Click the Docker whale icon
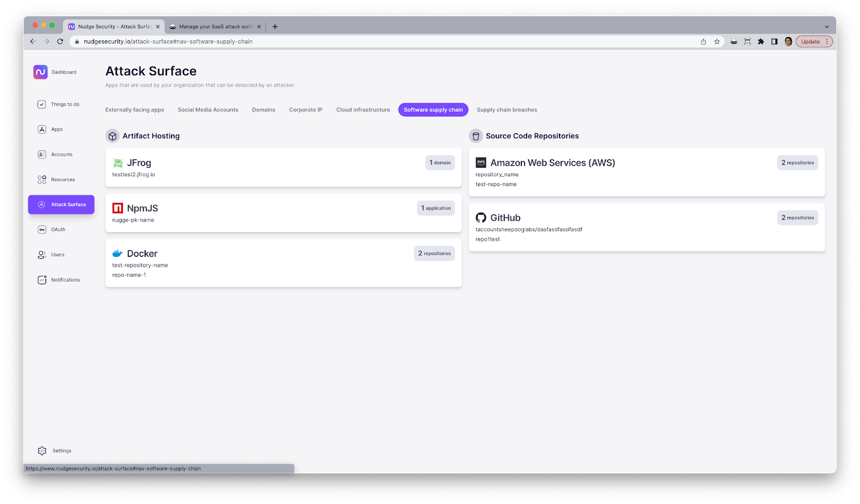The image size is (860, 504). pos(118,253)
